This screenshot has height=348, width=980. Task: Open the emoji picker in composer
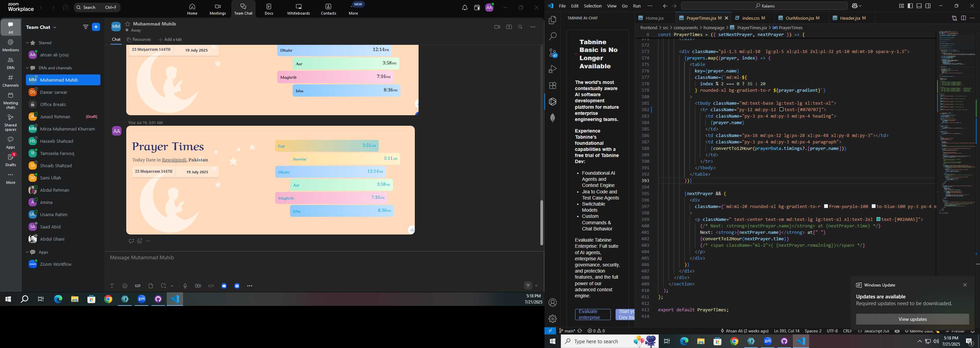tap(125, 286)
